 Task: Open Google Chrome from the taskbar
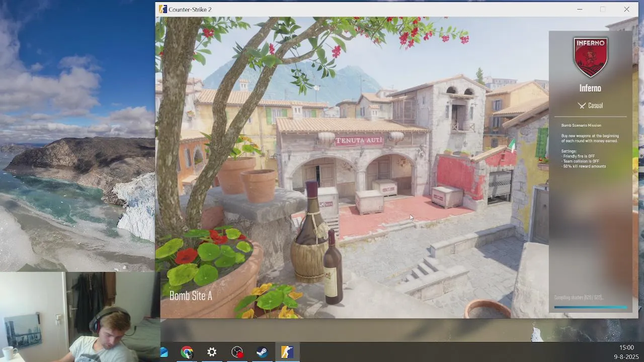[187, 352]
